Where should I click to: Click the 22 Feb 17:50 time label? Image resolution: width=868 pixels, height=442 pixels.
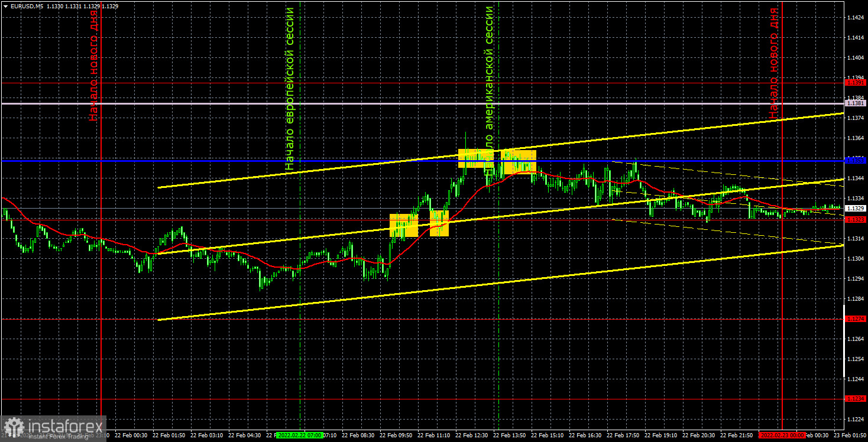[623, 435]
